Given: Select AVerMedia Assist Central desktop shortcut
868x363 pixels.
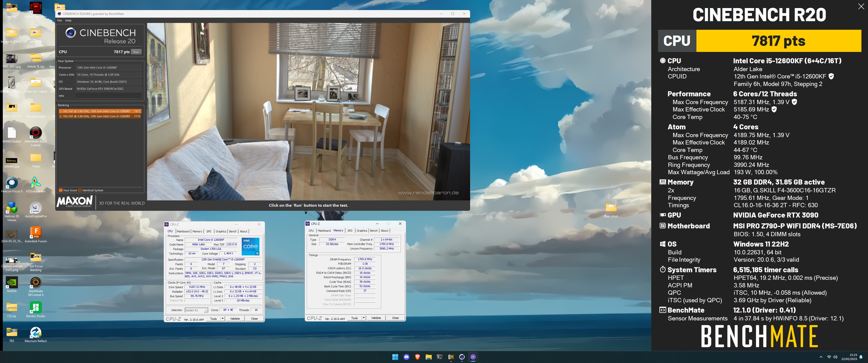Looking at the screenshot, I should click(x=36, y=136).
